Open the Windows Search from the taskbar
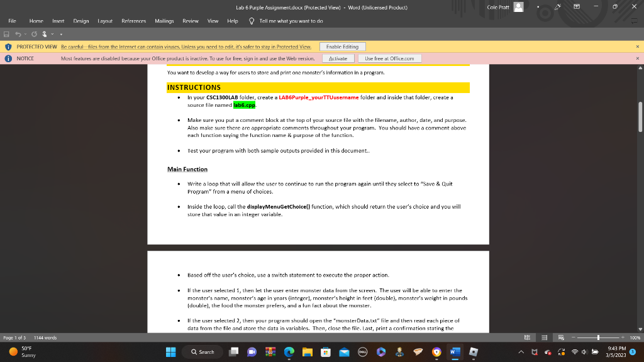Image resolution: width=644 pixels, height=362 pixels. click(202, 351)
